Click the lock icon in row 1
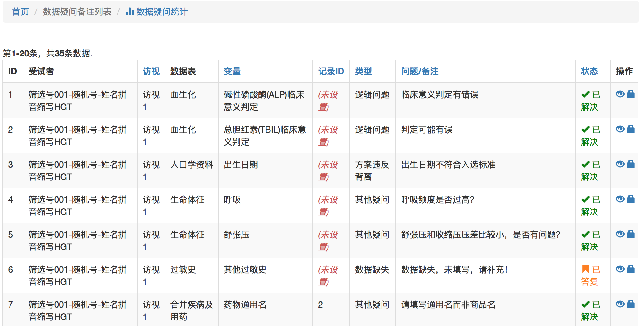 point(630,94)
